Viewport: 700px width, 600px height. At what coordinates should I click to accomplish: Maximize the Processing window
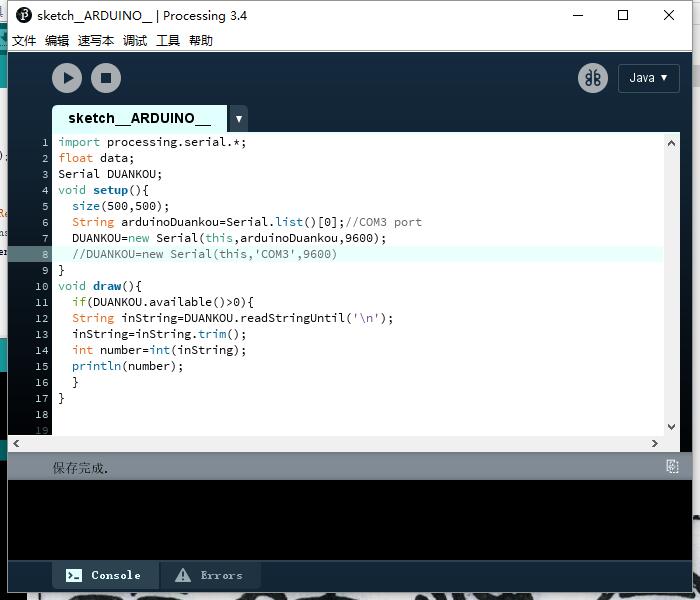click(623, 15)
